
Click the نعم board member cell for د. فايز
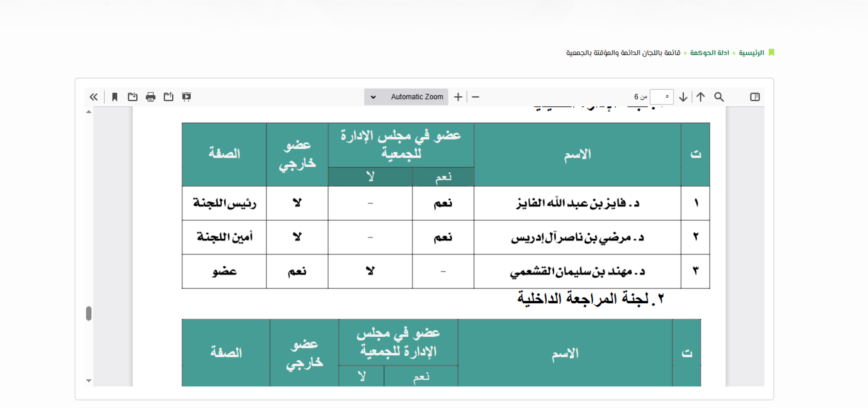coord(443,203)
